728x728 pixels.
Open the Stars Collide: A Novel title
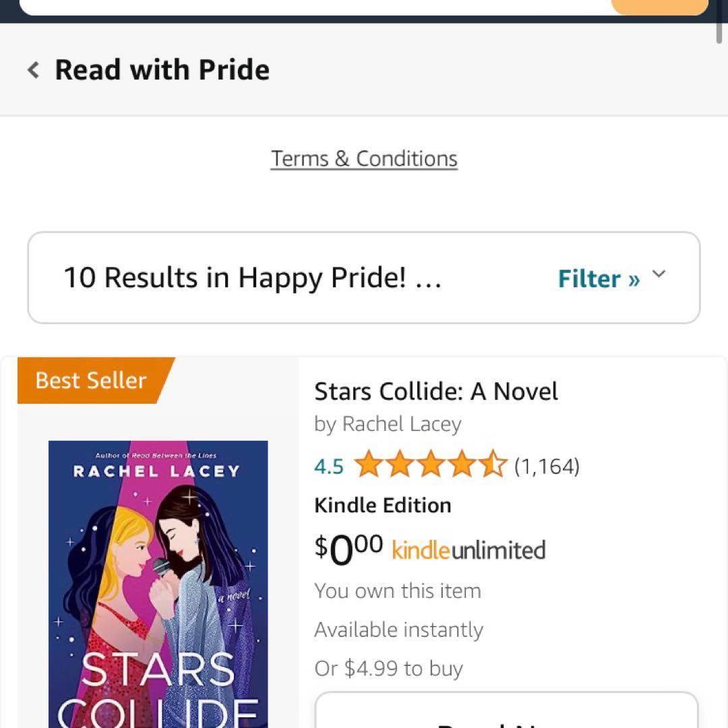pyautogui.click(x=436, y=391)
